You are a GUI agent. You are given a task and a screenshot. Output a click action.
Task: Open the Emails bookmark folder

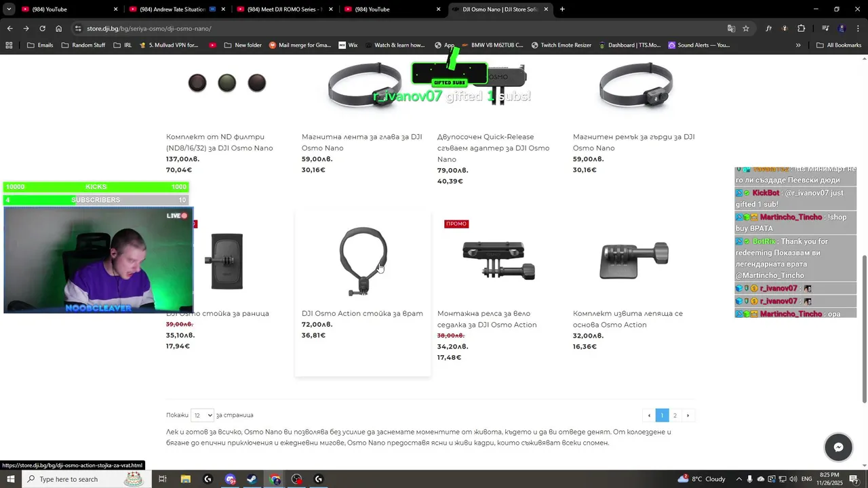pyautogui.click(x=40, y=45)
